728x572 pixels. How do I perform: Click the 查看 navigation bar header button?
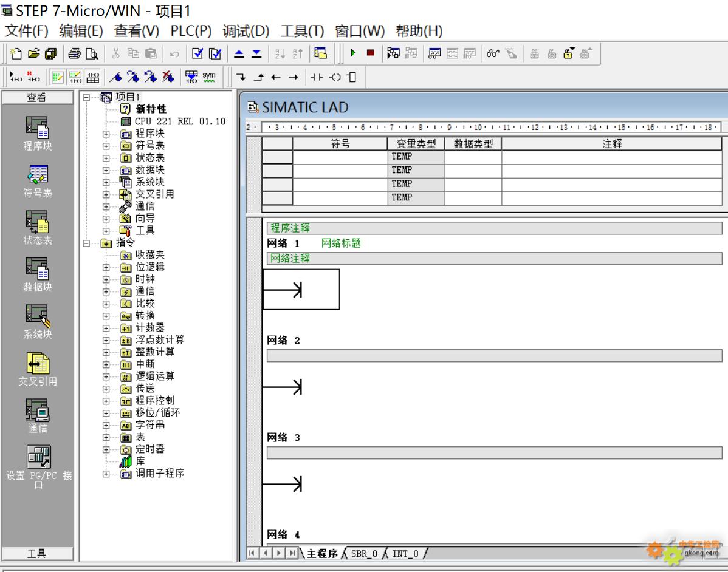37,97
